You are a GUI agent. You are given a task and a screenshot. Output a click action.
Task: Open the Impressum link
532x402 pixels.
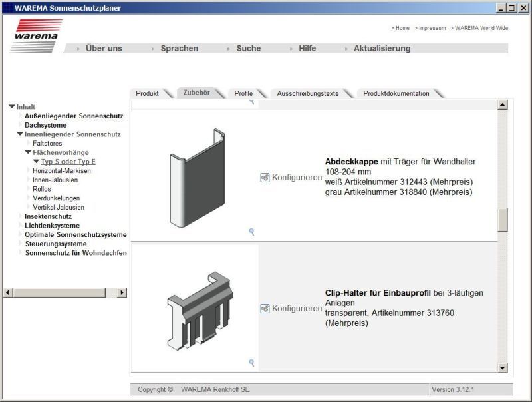tap(432, 28)
